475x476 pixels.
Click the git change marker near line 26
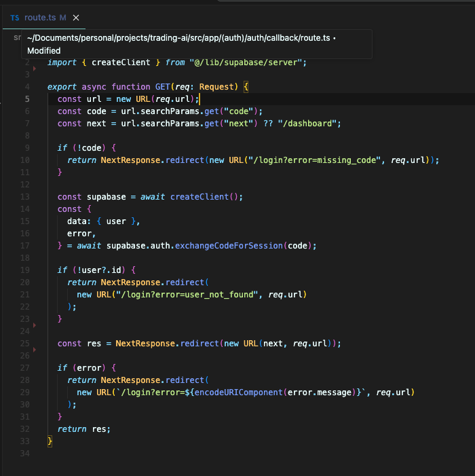pyautogui.click(x=35, y=350)
